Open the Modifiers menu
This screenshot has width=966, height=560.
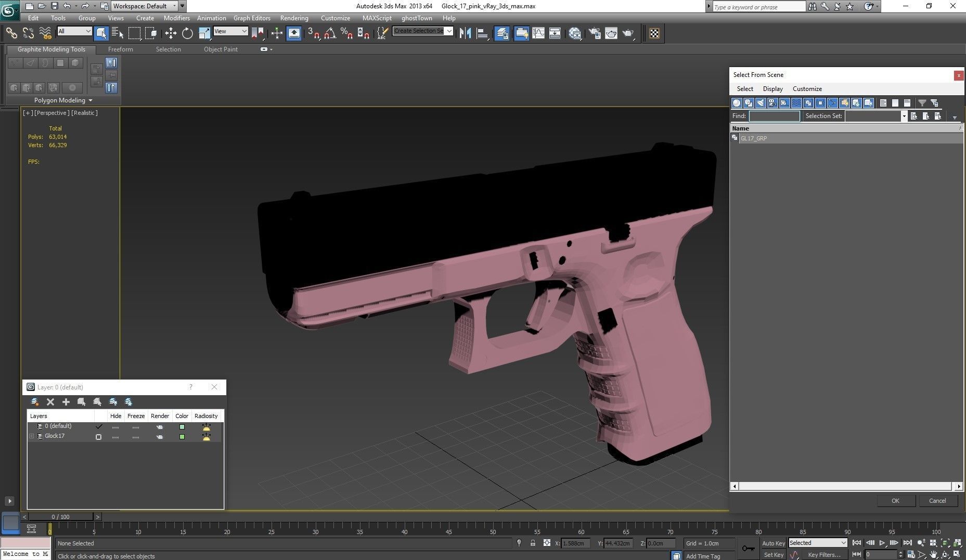[x=176, y=18]
